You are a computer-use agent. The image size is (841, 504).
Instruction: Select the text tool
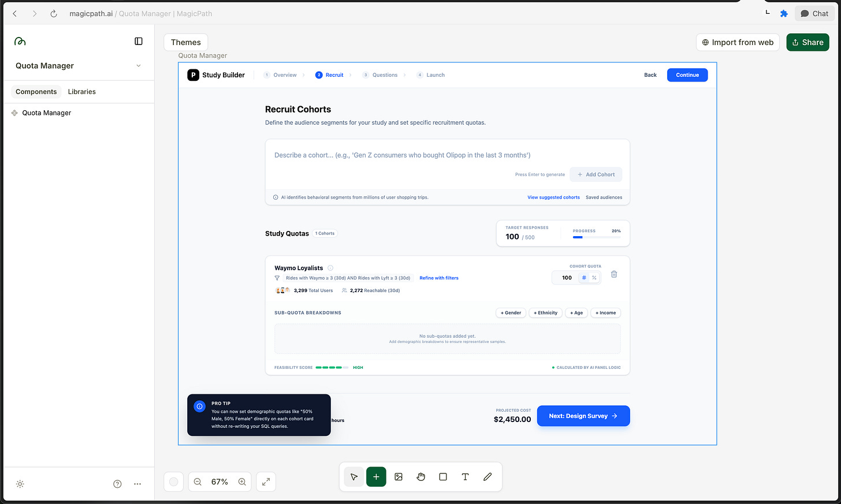tap(465, 477)
